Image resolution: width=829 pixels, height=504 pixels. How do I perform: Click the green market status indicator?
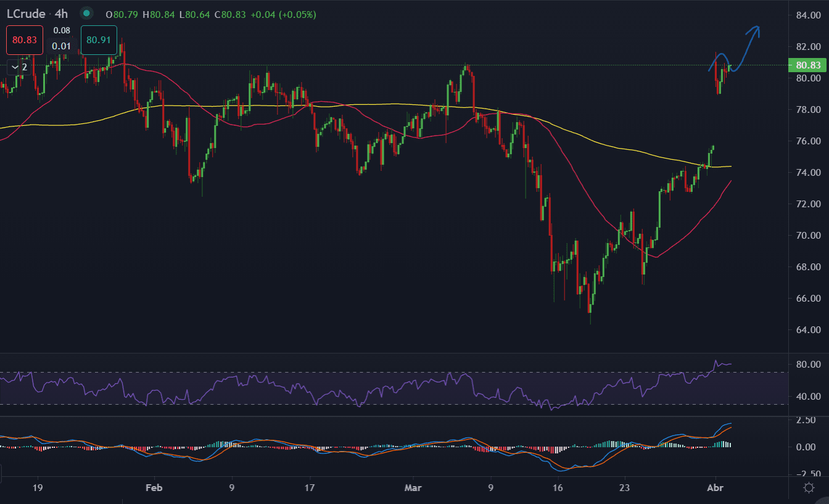pos(87,14)
